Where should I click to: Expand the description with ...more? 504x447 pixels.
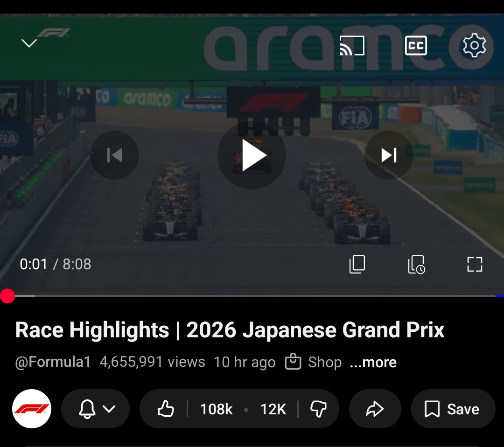373,362
